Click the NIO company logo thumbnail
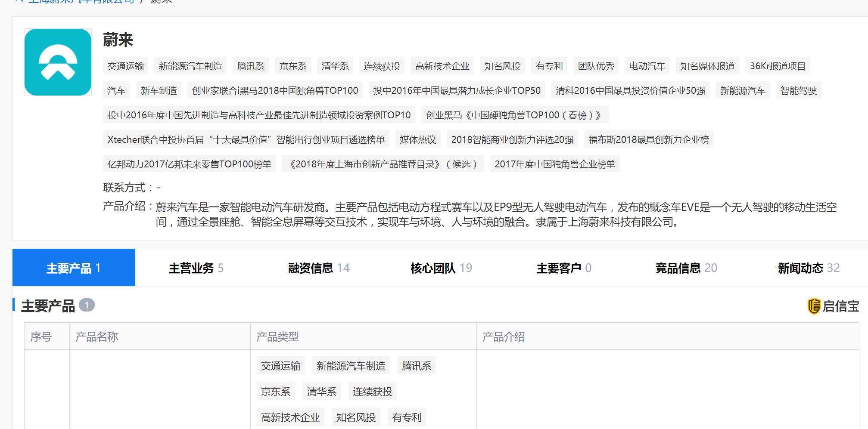This screenshot has height=429, width=868. pyautogui.click(x=58, y=62)
